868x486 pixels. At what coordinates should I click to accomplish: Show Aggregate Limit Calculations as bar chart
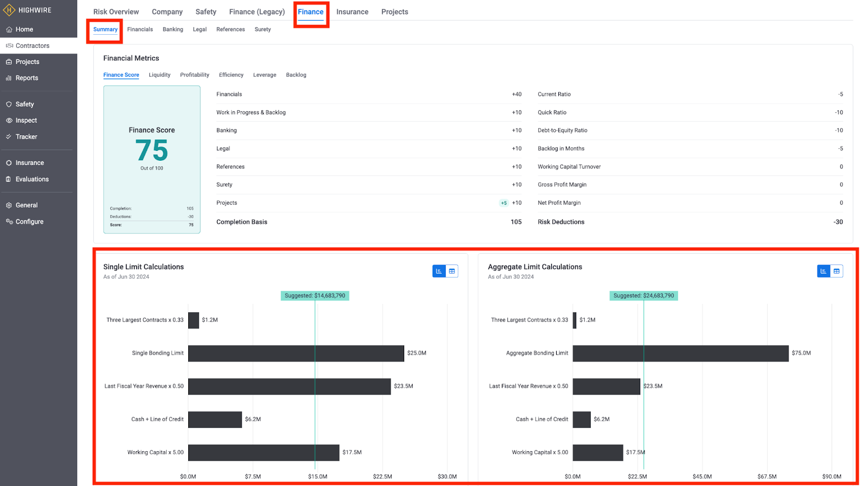click(824, 271)
